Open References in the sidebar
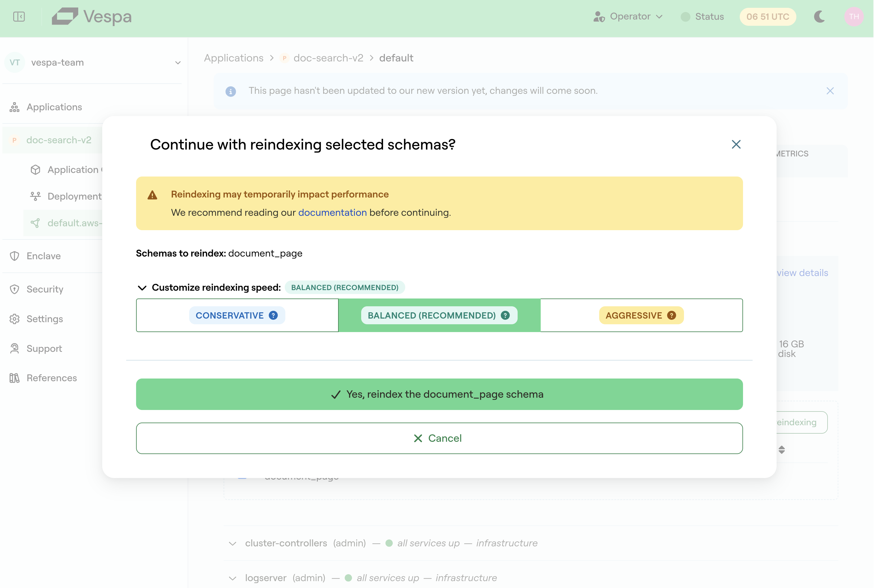This screenshot has height=588, width=874. click(52, 378)
